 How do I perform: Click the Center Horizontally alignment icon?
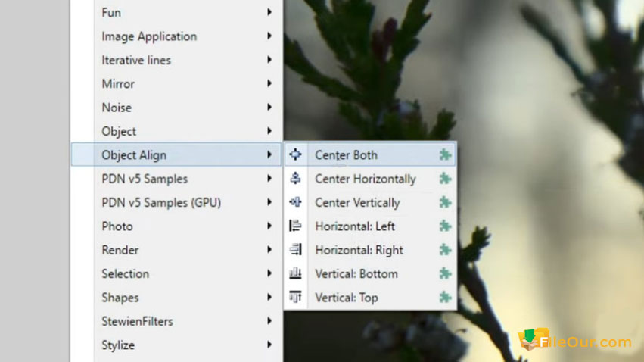[x=295, y=178]
